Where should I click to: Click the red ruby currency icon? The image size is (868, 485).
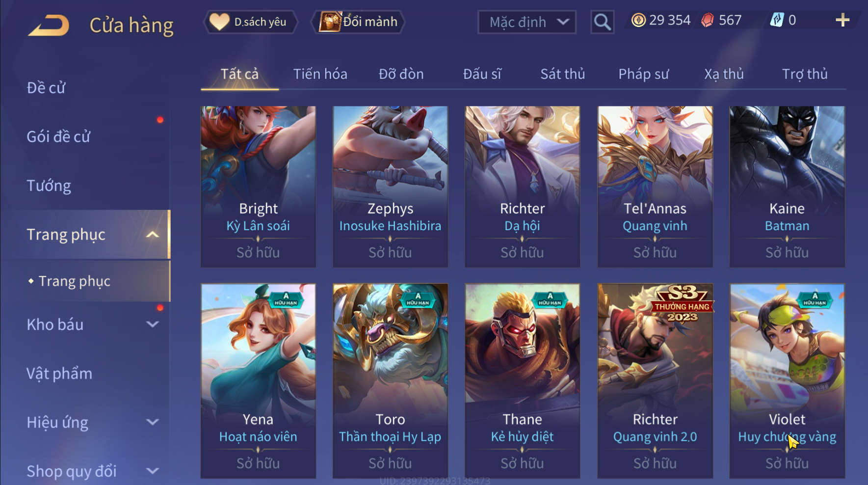(x=707, y=20)
